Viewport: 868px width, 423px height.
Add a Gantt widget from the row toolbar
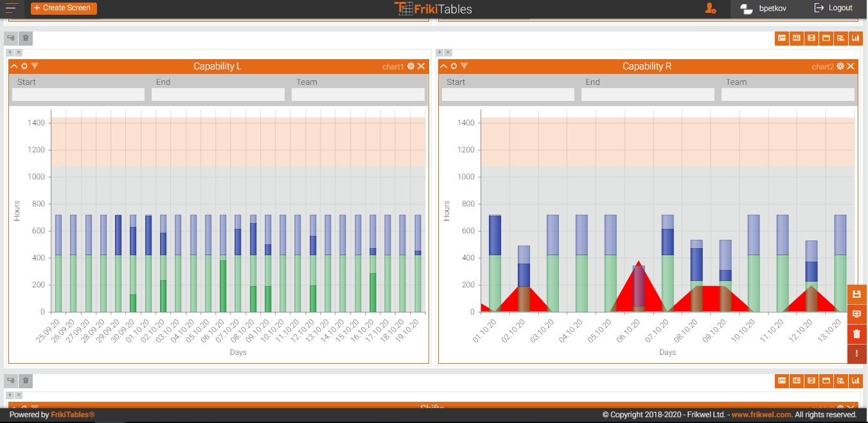click(x=841, y=38)
